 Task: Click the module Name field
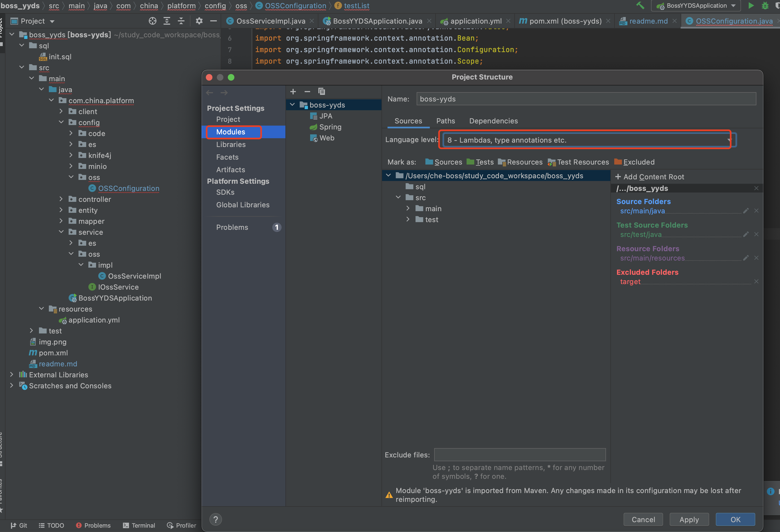click(x=586, y=99)
